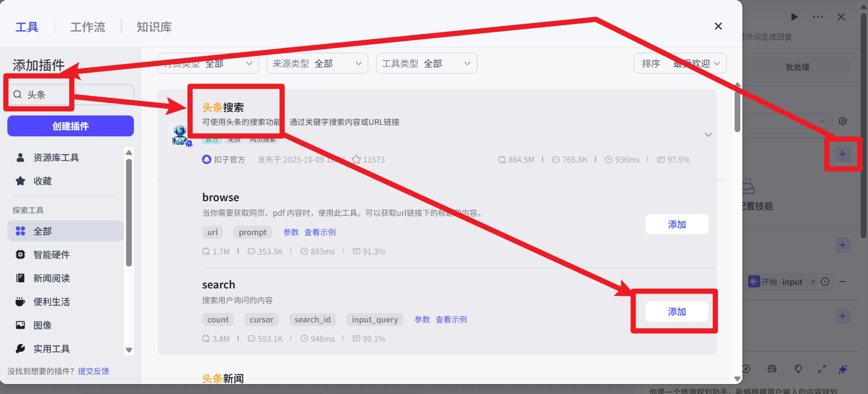Click the purple sparkle AI icon
Image resolution: width=868 pixels, height=394 pixels.
pos(842,369)
